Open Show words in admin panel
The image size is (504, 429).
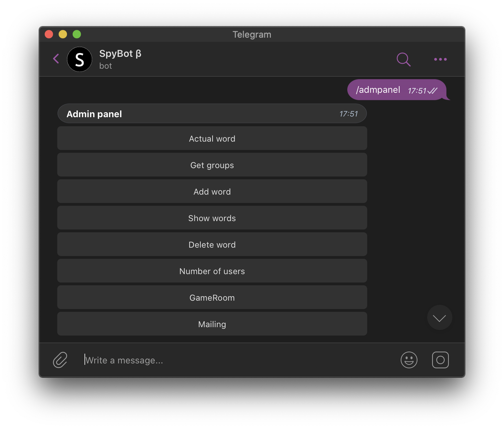[212, 218]
